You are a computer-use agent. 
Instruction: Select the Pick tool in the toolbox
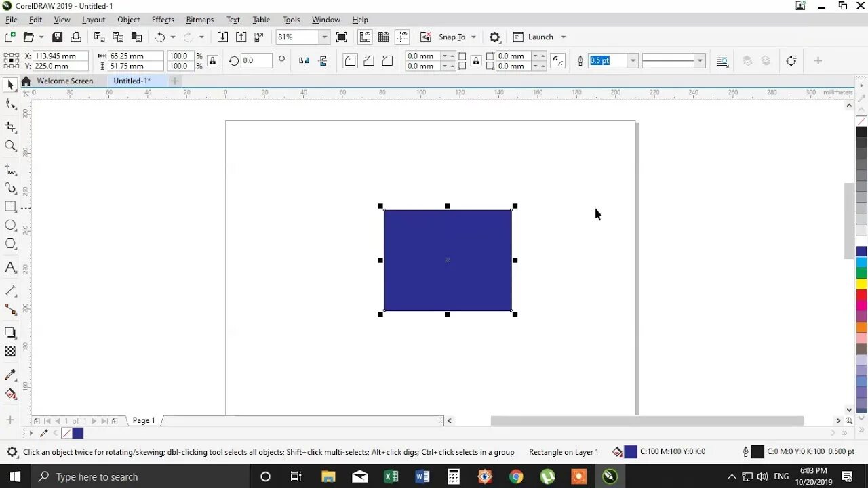(x=10, y=85)
